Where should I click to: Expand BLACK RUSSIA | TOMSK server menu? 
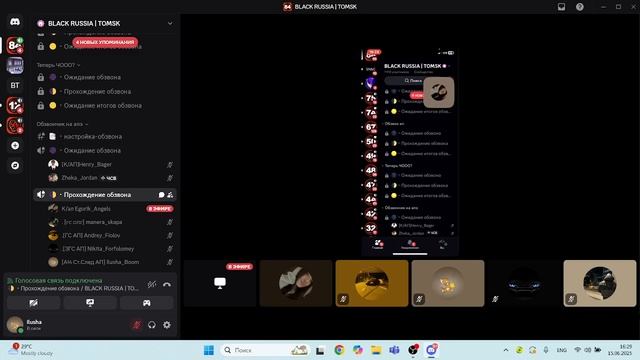(x=170, y=24)
